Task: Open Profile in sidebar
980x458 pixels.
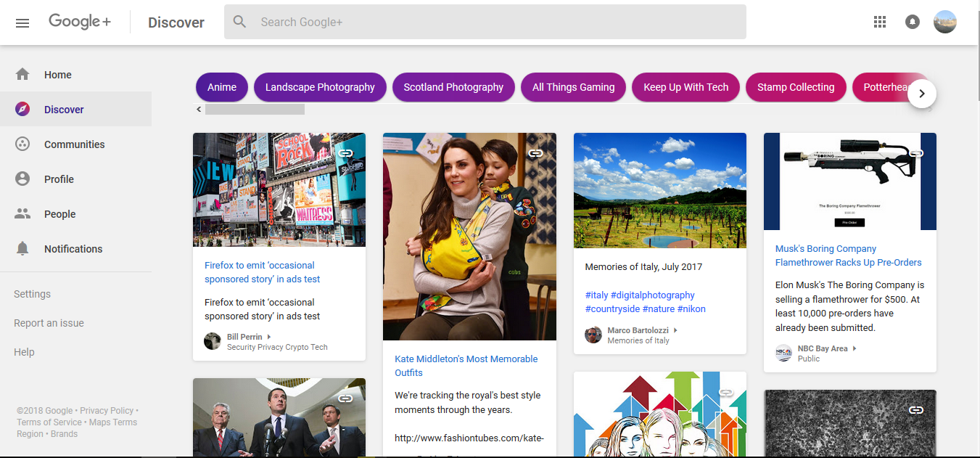Action: (76, 179)
